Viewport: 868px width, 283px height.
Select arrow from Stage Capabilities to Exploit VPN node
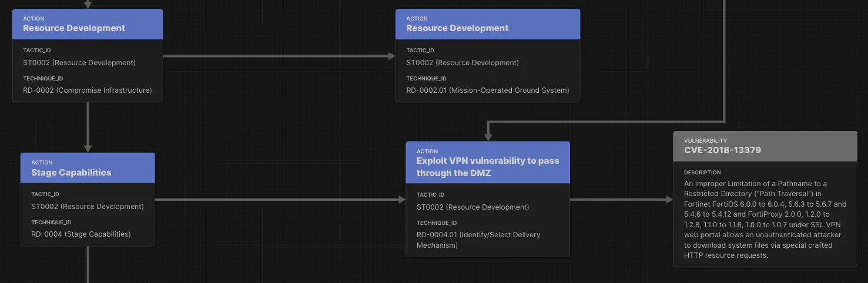click(280, 200)
